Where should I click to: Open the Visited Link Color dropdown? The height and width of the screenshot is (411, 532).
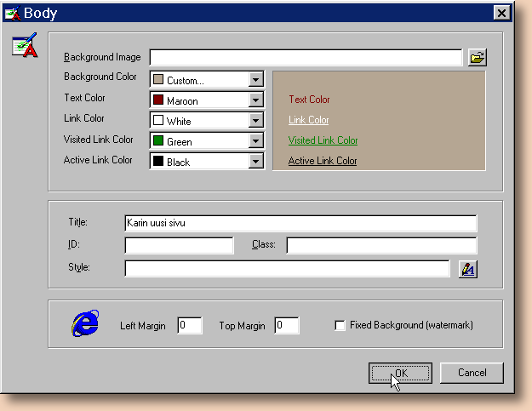pos(255,141)
